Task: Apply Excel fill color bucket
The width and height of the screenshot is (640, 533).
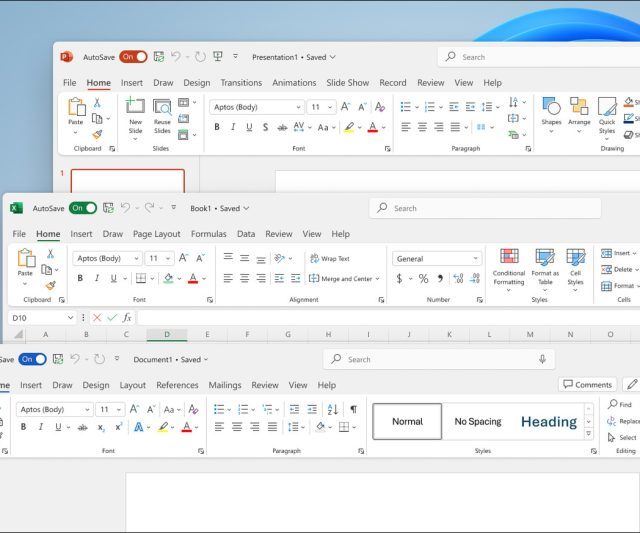Action: click(168, 278)
